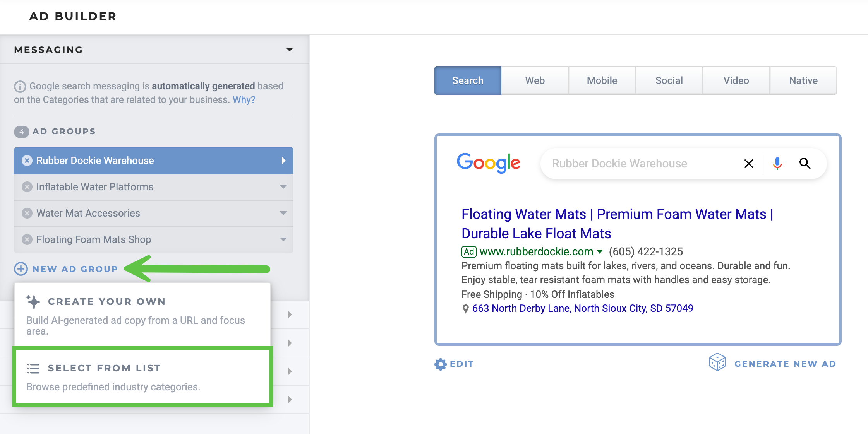Click the dice Generate New Ad icon

pyautogui.click(x=717, y=362)
